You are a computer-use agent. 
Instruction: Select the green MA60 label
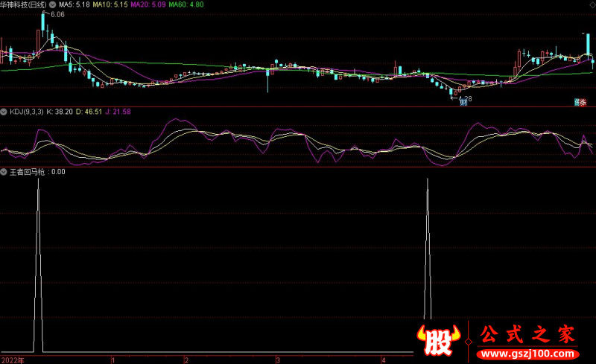(187, 5)
